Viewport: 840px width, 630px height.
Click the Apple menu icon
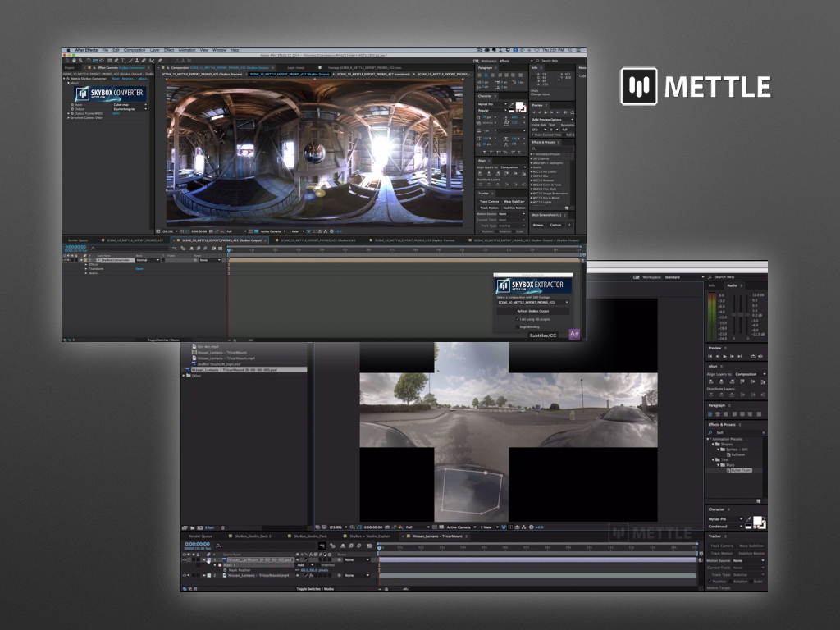click(67, 50)
